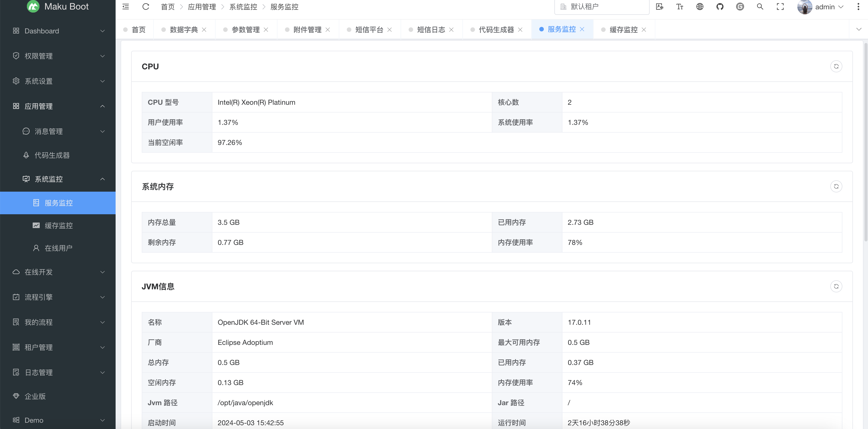Switch to the 缓存监控 tab

[623, 30]
